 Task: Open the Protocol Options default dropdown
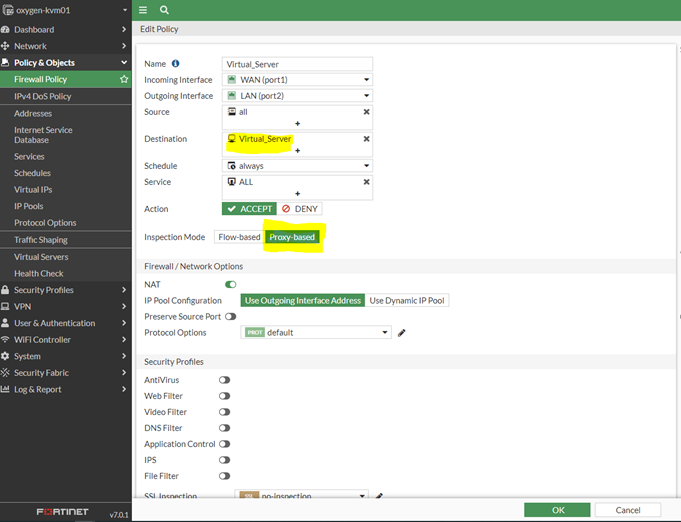316,332
